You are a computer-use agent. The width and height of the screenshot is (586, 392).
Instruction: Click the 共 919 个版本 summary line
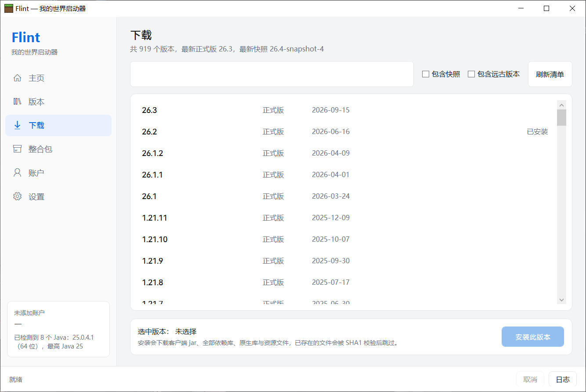(x=227, y=49)
